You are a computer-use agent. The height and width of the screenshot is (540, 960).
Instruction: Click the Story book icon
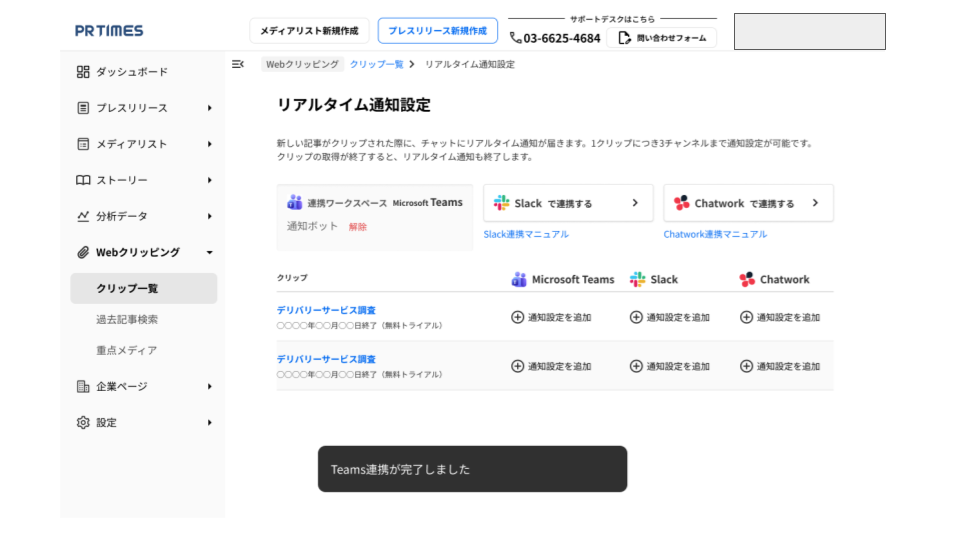[83, 180]
